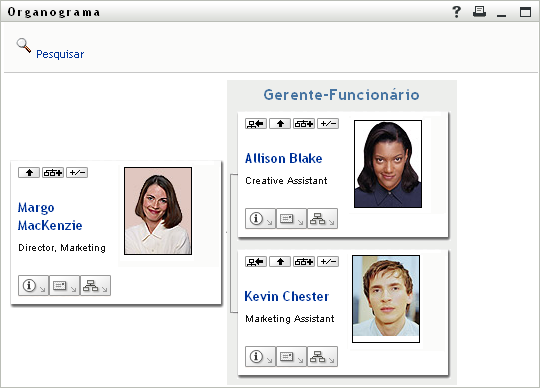This screenshot has width=540, height=388.
Task: Open Allison Blake's name link
Action: (284, 158)
